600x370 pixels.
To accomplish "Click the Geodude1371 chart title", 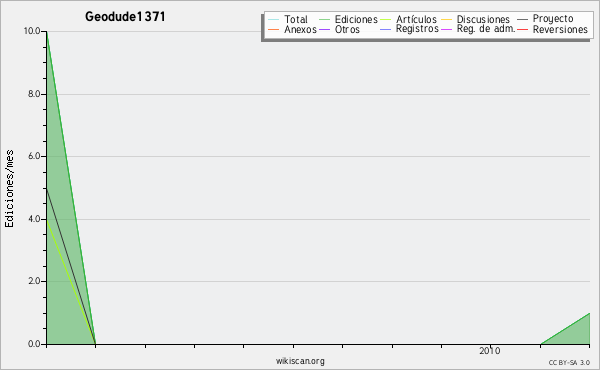I will point(125,17).
